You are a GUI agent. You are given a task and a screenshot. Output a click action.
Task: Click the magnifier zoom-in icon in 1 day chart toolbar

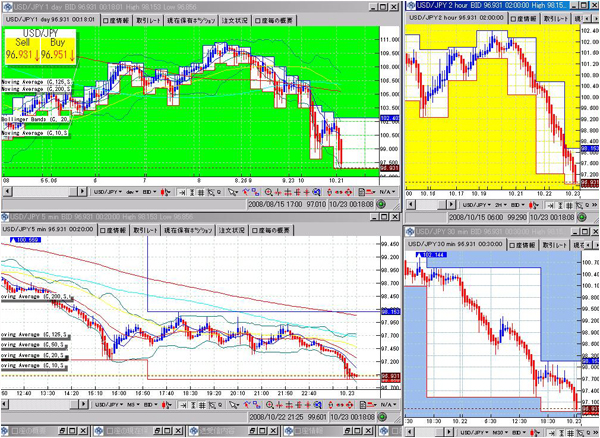(x=269, y=192)
